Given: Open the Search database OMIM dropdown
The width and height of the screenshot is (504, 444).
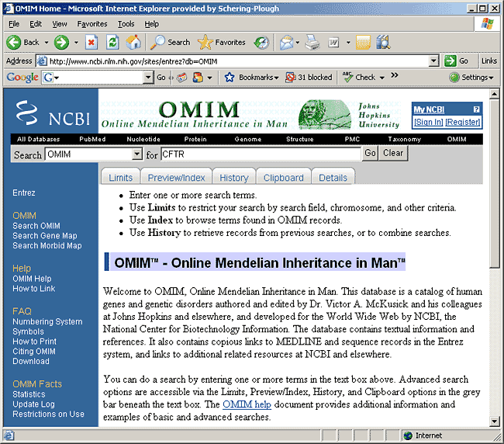Looking at the screenshot, I should [x=137, y=154].
